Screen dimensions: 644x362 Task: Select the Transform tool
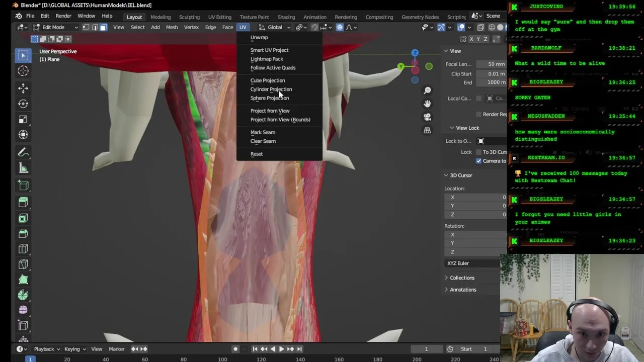click(x=23, y=135)
